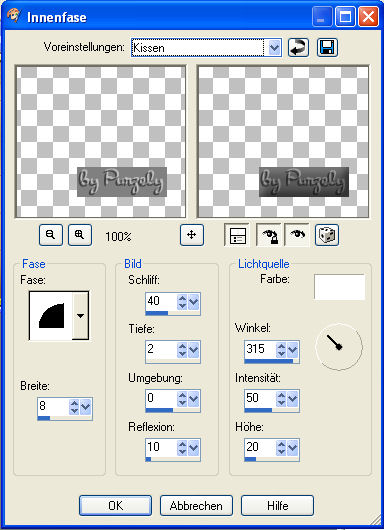Screen dimensions: 384x530
Task: Click the Innenfase title bar app icon
Action: (x=14, y=16)
